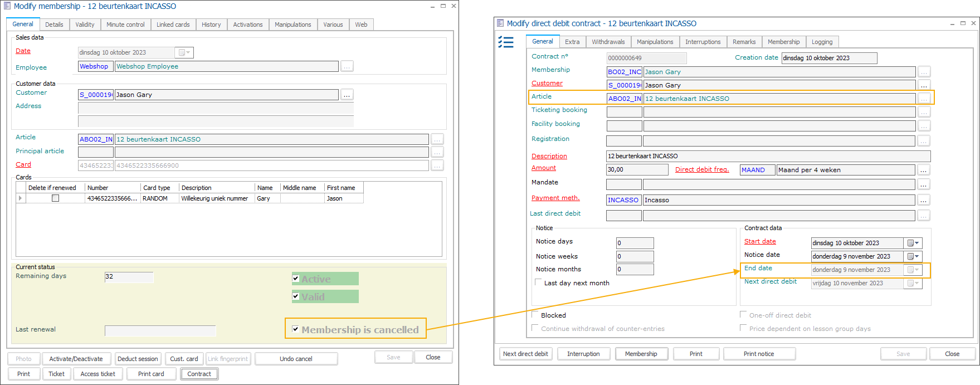Open the Payment meth. lookup button
This screenshot has width=980, height=385.
point(923,201)
